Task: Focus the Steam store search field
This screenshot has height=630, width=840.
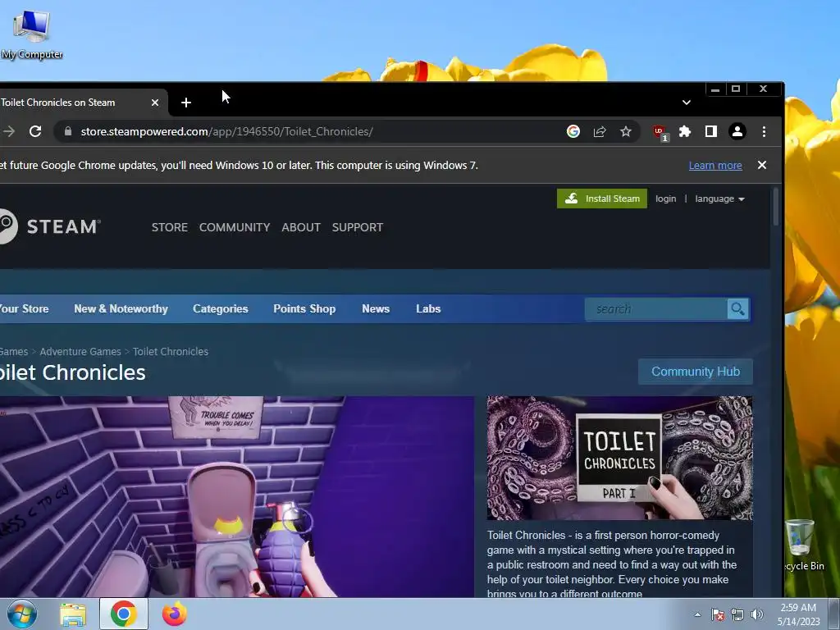Action: point(656,309)
